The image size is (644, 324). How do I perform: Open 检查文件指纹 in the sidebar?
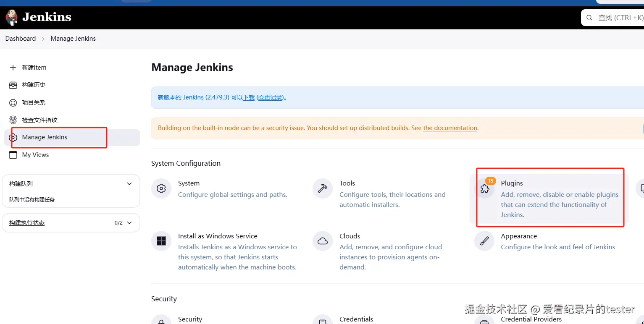pyautogui.click(x=72, y=120)
